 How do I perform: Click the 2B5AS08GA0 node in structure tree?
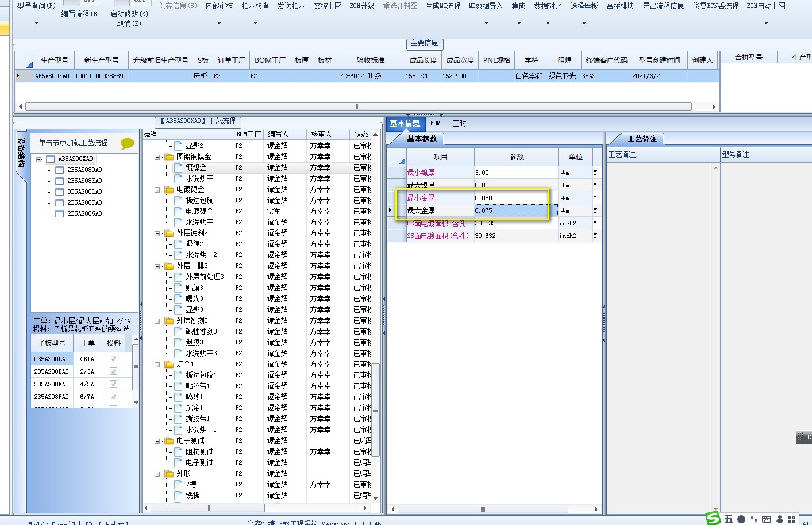84,213
